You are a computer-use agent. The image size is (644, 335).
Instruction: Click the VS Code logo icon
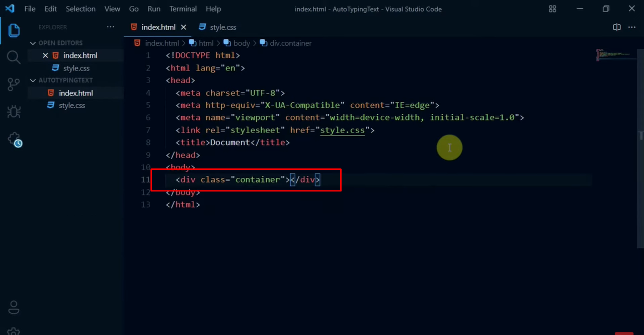pyautogui.click(x=10, y=9)
